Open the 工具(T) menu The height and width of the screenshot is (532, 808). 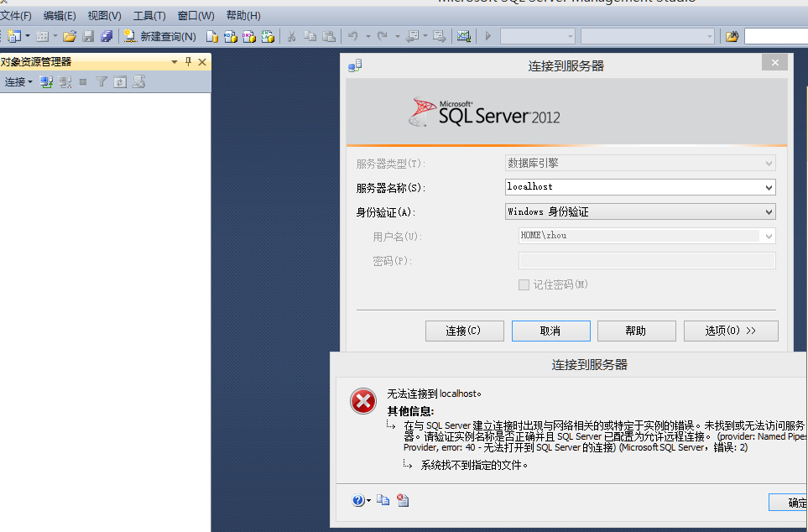click(x=149, y=16)
